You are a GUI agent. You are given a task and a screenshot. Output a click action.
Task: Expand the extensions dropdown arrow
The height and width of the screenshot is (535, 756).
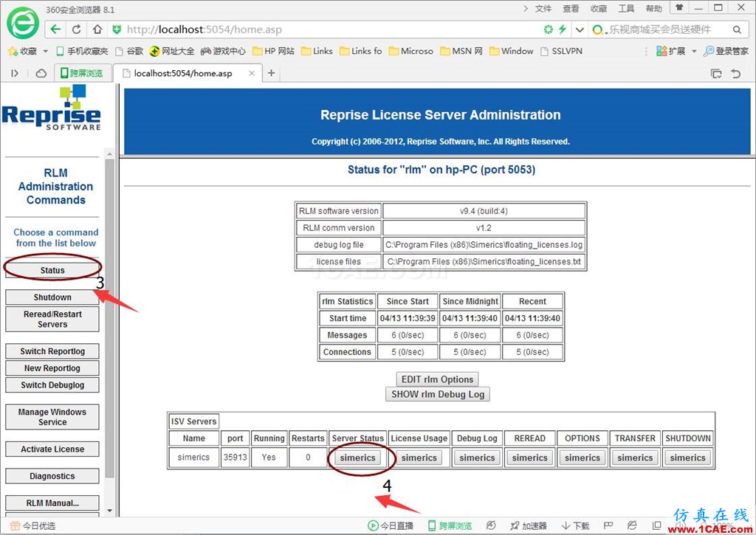tap(694, 51)
